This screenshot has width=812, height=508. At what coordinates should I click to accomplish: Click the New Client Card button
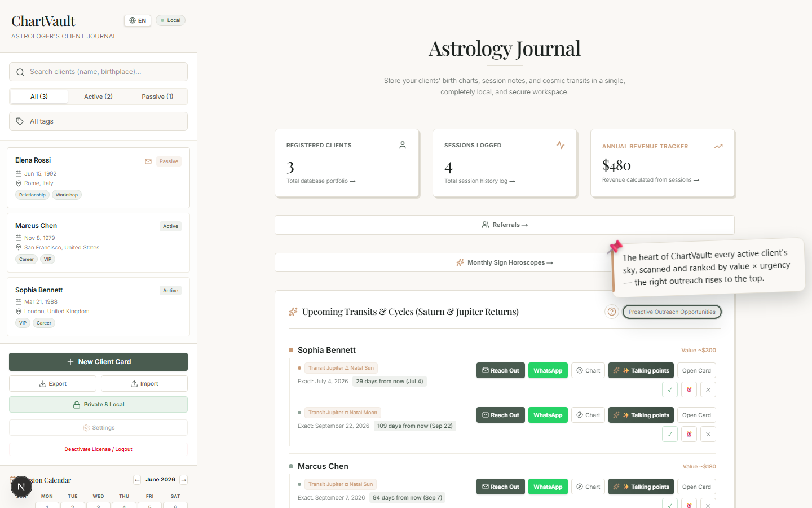coord(98,362)
